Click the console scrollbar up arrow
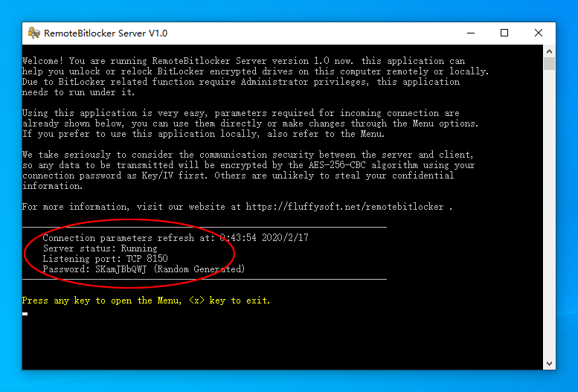The height and width of the screenshot is (392, 578). tap(550, 51)
